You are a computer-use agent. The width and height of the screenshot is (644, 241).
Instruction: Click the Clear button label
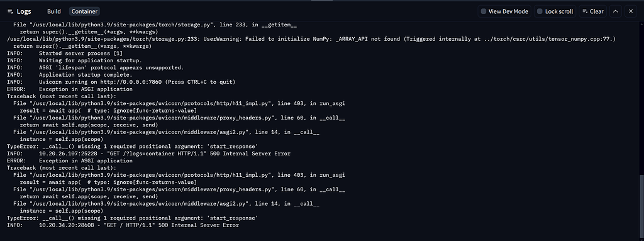point(597,11)
